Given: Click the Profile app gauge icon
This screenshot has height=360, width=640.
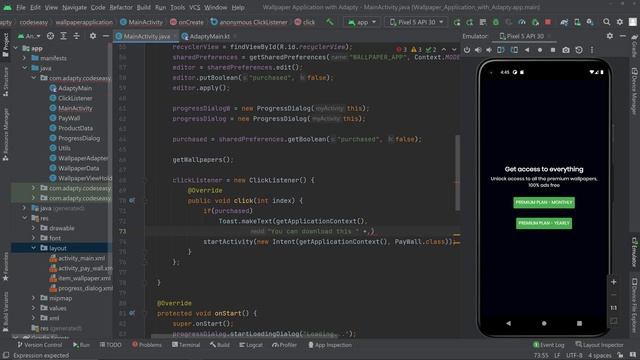Looking at the screenshot, I should (x=522, y=22).
